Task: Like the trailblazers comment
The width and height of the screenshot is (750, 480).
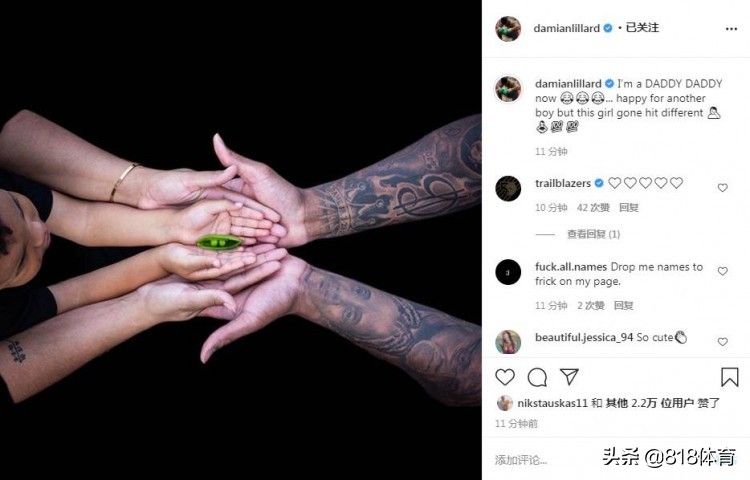Action: (x=722, y=188)
